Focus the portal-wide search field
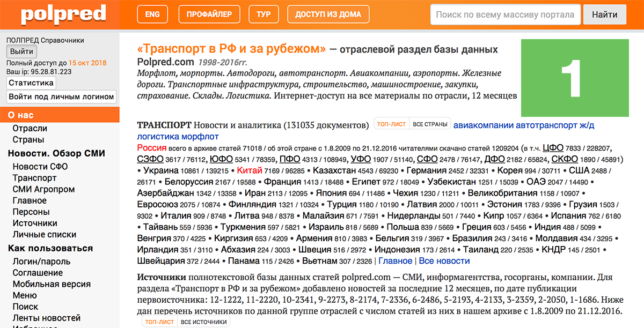The height and width of the screenshot is (328, 644). click(x=505, y=14)
